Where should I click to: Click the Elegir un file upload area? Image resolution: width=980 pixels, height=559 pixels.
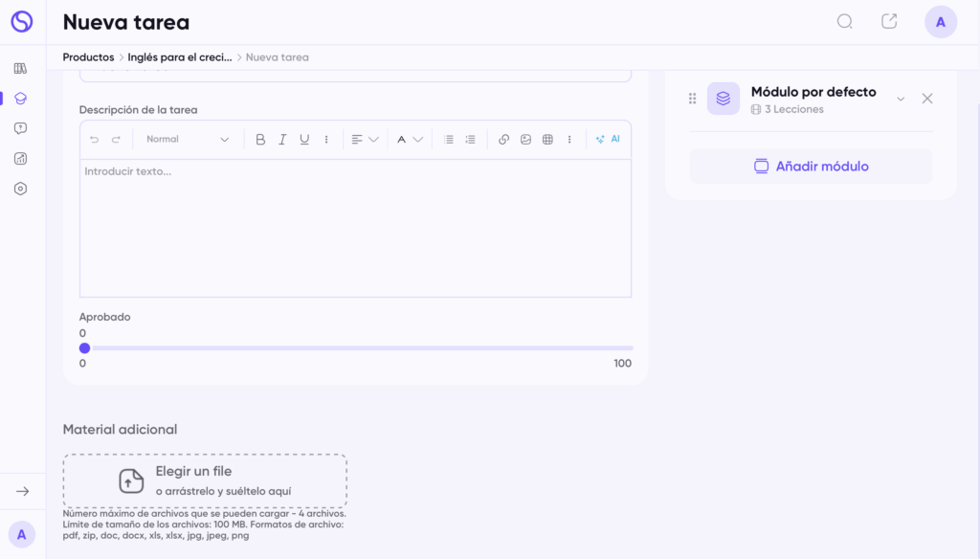pos(205,481)
